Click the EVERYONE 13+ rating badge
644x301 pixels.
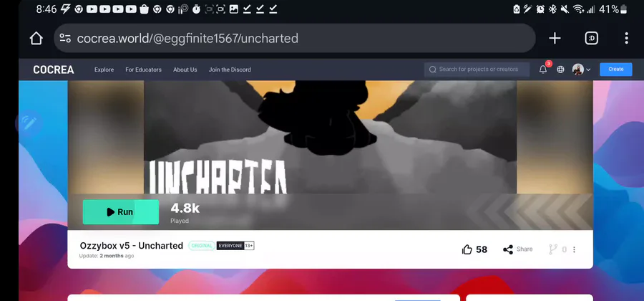point(235,246)
